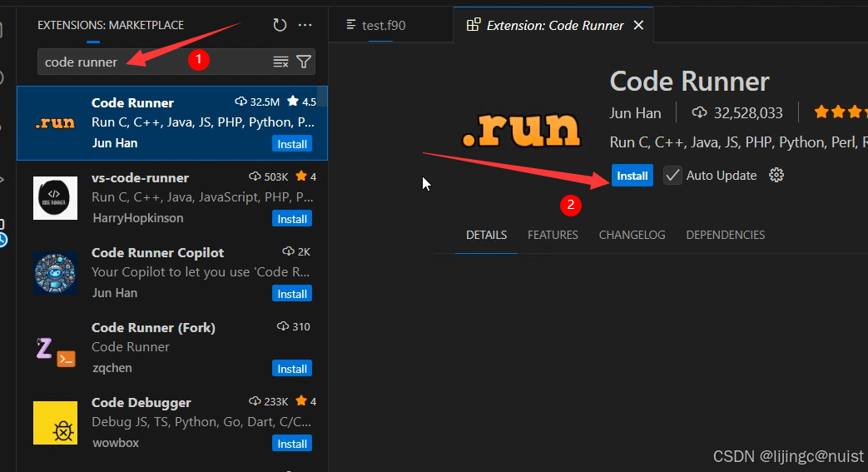Click the Code Runner .run logo in list
Viewport: 868px width, 472px height.
coord(55,123)
